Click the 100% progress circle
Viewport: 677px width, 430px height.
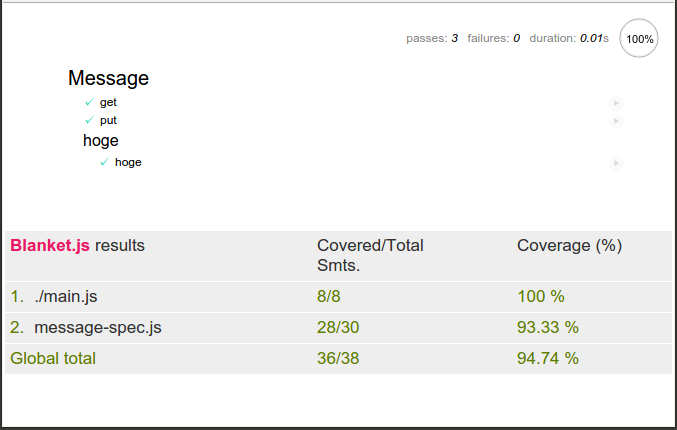(639, 38)
